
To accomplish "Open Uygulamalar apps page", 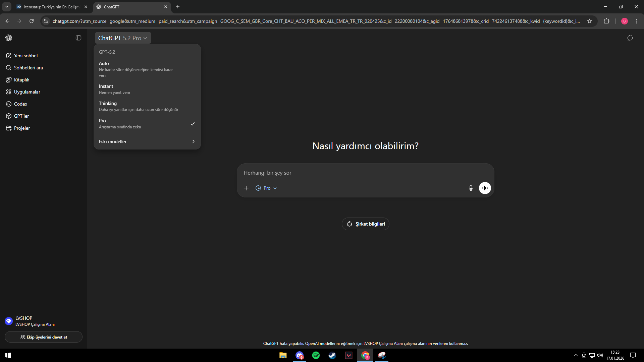I will (43, 92).
